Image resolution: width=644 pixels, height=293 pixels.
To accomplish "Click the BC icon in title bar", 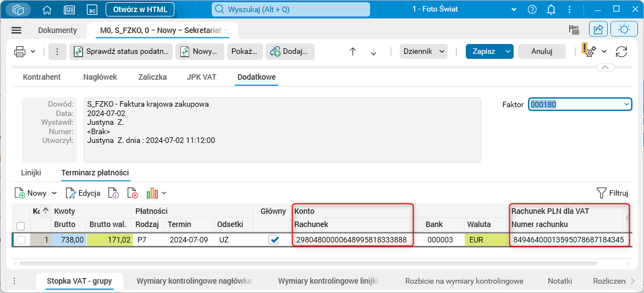I will 92,9.
